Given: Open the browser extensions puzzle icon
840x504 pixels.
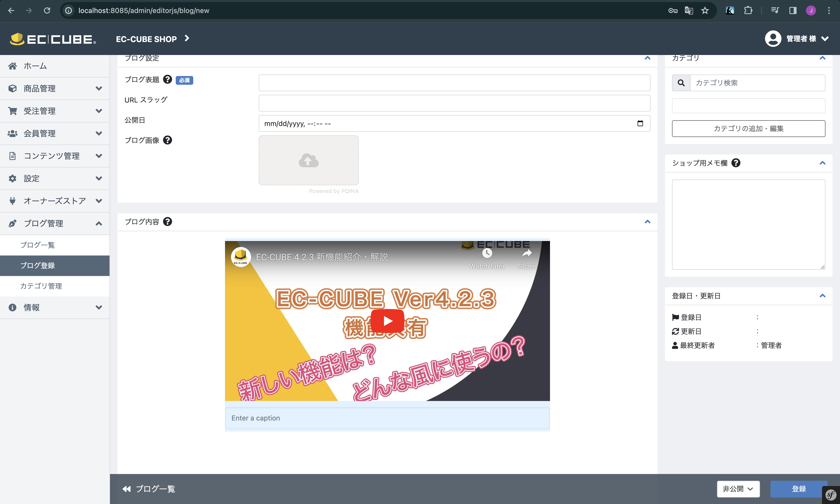Looking at the screenshot, I should [x=748, y=10].
